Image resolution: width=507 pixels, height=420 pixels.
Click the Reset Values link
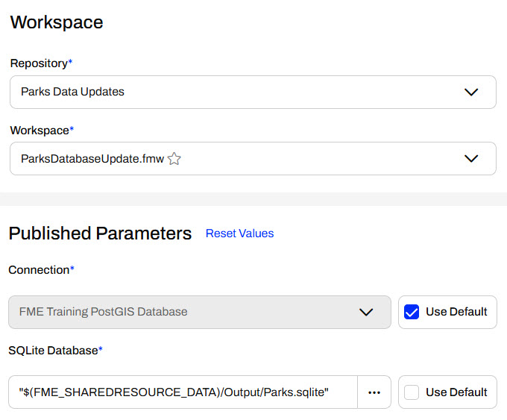click(239, 233)
